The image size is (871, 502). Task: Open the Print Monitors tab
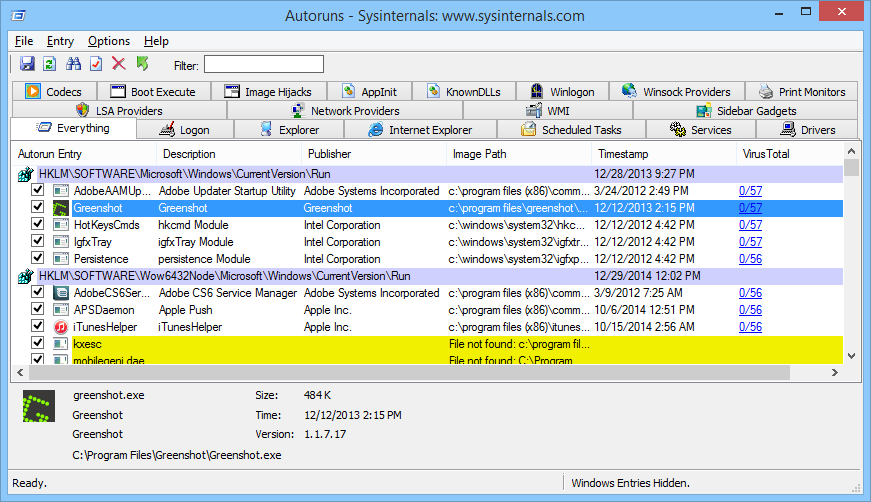(802, 92)
